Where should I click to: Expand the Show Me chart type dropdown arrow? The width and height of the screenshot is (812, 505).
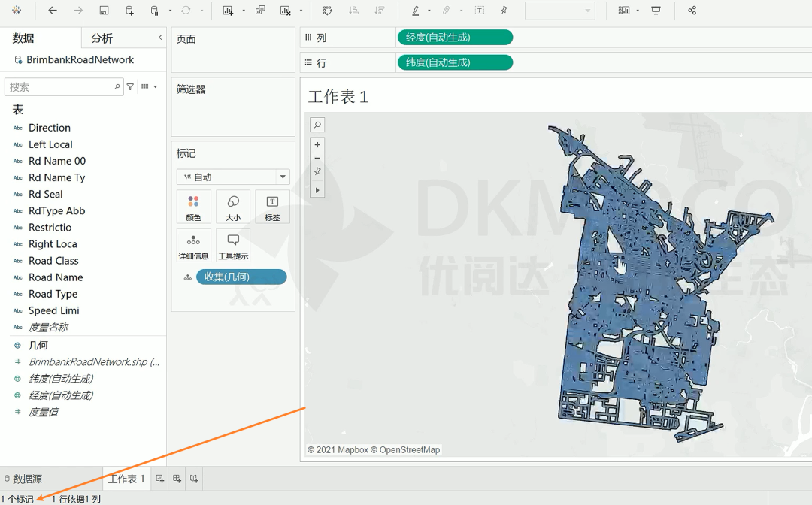pos(638,11)
